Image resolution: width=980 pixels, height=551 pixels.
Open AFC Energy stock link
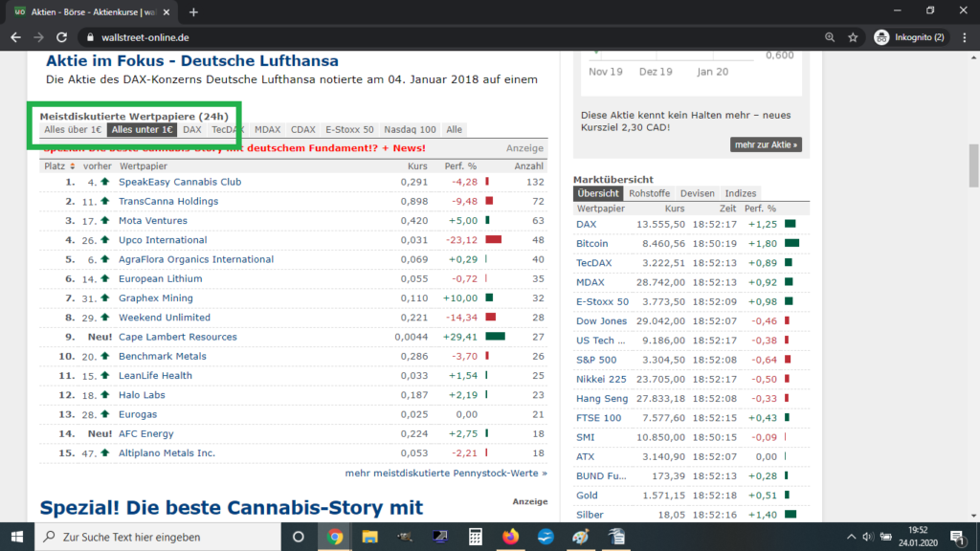pyautogui.click(x=146, y=433)
